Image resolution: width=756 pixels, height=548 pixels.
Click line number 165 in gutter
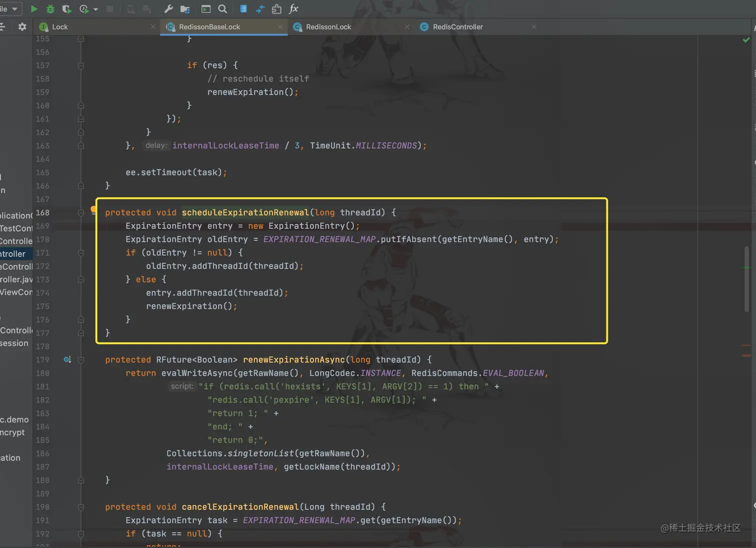pos(42,172)
